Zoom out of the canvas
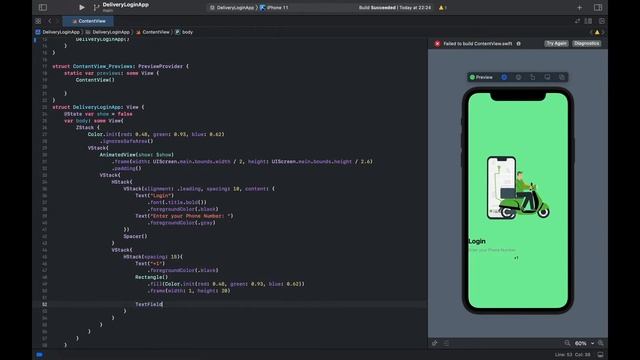The image size is (640, 360). click(567, 343)
